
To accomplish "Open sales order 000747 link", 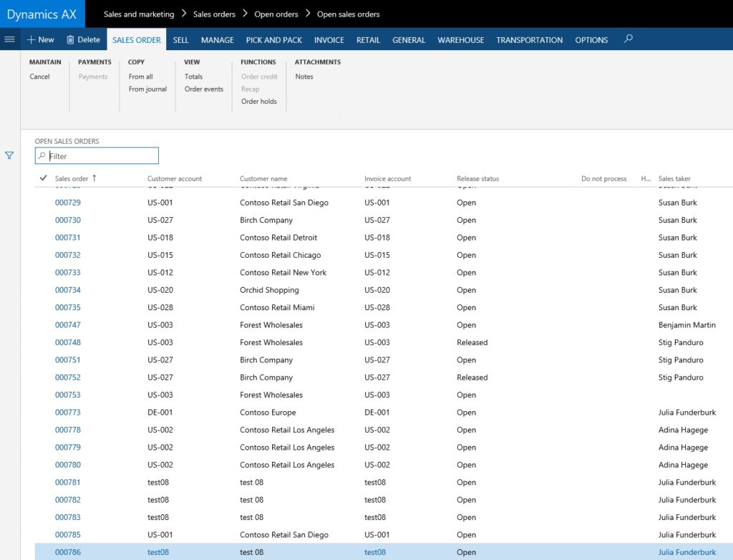I will pos(68,325).
